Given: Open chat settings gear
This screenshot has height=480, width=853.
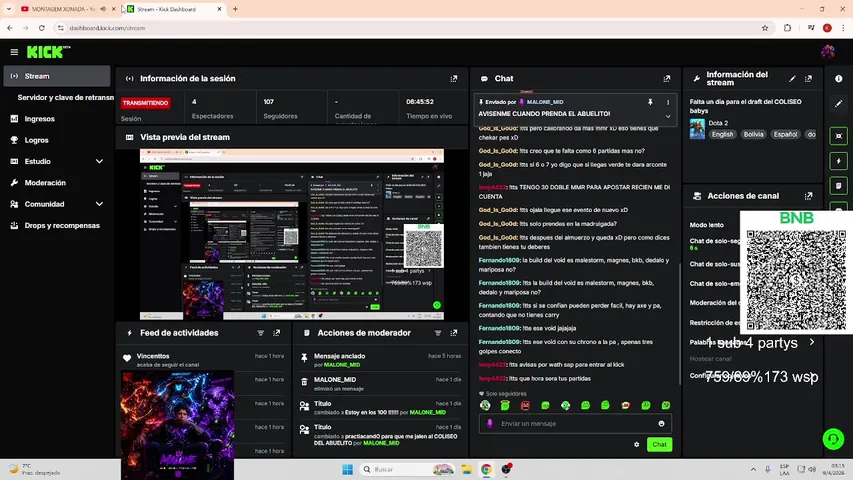Looking at the screenshot, I should 636,445.
